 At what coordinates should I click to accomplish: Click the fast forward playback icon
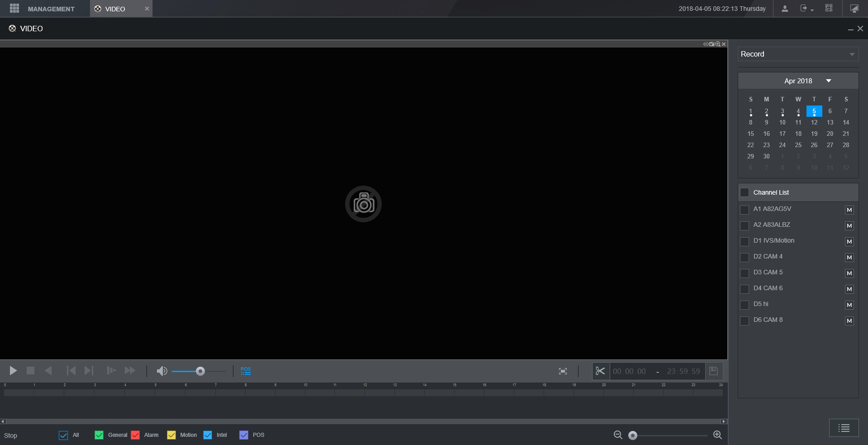point(130,371)
